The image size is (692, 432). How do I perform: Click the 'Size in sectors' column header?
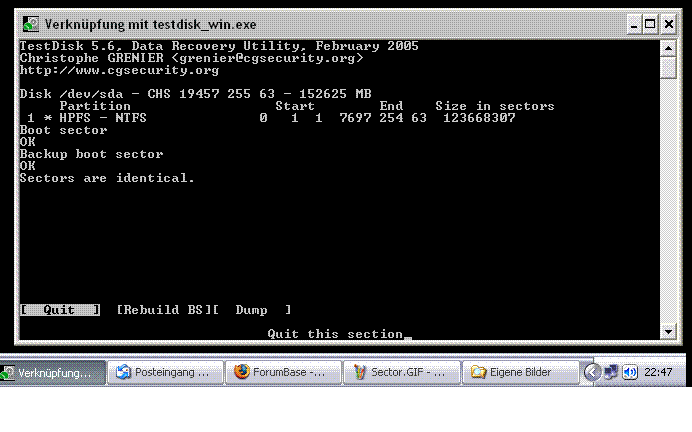click(x=495, y=106)
